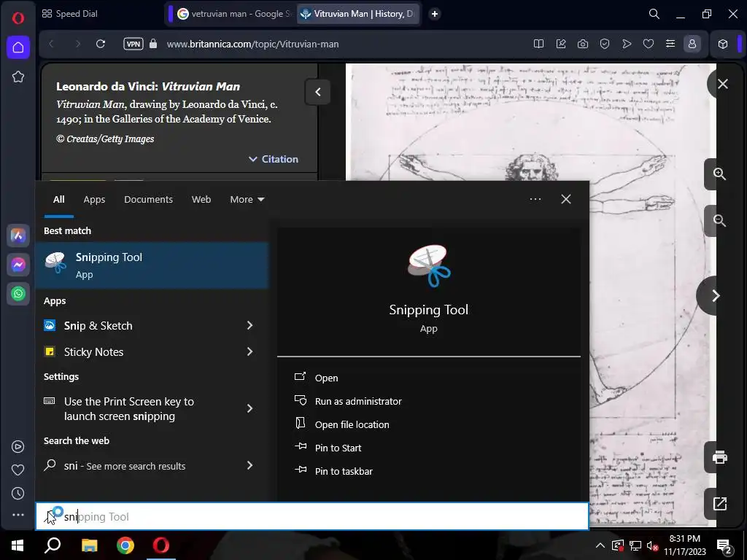Launch Google Chrome from taskbar

(125, 545)
